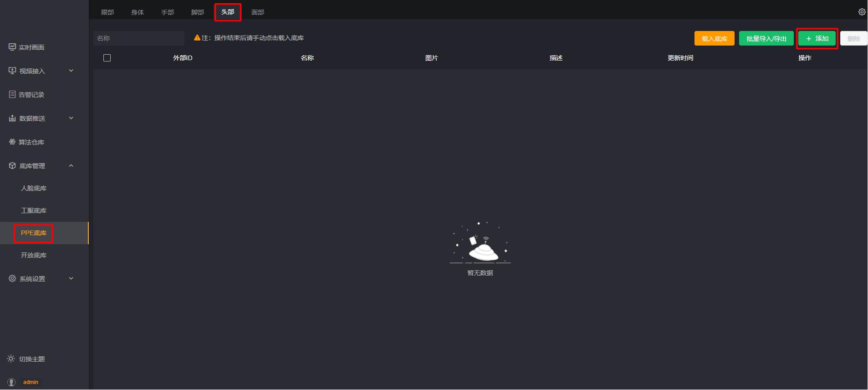
Task: Click the green 添加 button
Action: coord(817,38)
